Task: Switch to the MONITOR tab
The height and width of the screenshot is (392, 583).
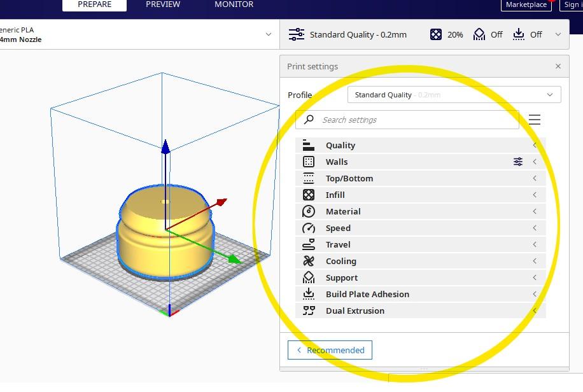Action: pyautogui.click(x=234, y=5)
